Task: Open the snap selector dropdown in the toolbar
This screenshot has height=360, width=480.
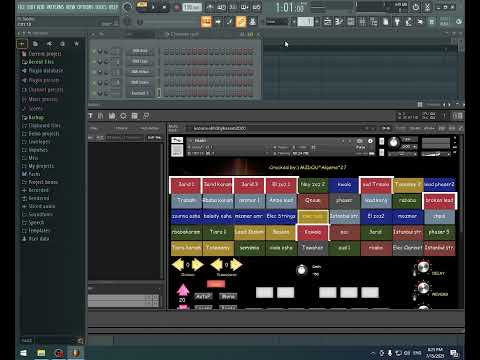Action: 278,22
